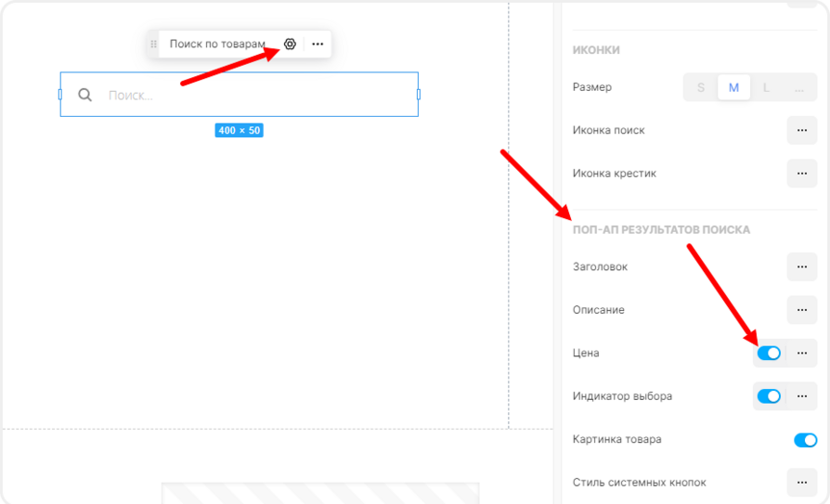
Task: Open Описание more options button
Action: coord(801,309)
